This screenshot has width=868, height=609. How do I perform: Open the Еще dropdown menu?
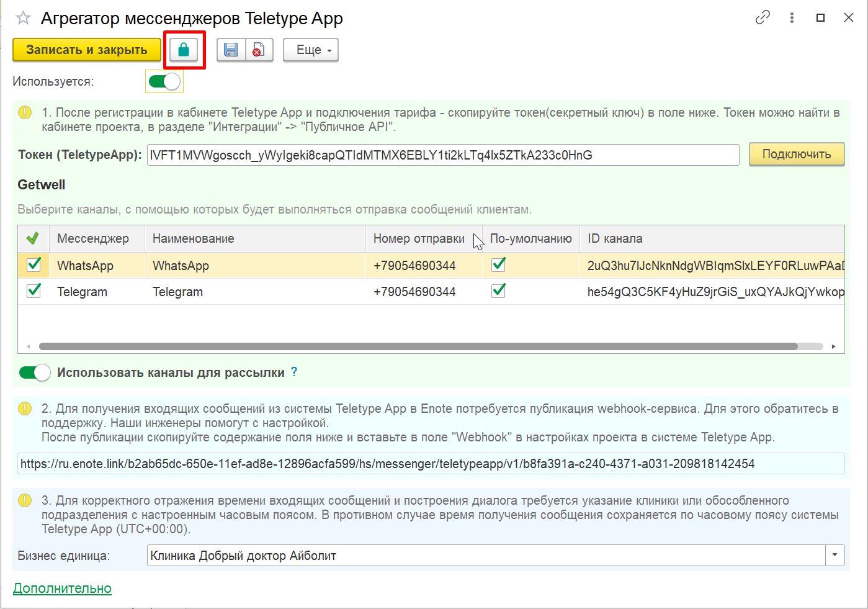pos(311,50)
